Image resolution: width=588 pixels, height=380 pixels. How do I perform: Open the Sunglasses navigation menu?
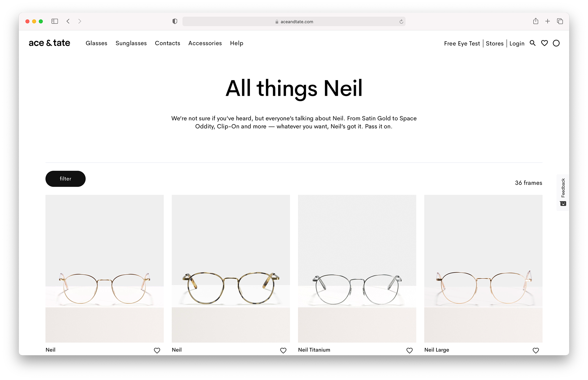tap(131, 43)
